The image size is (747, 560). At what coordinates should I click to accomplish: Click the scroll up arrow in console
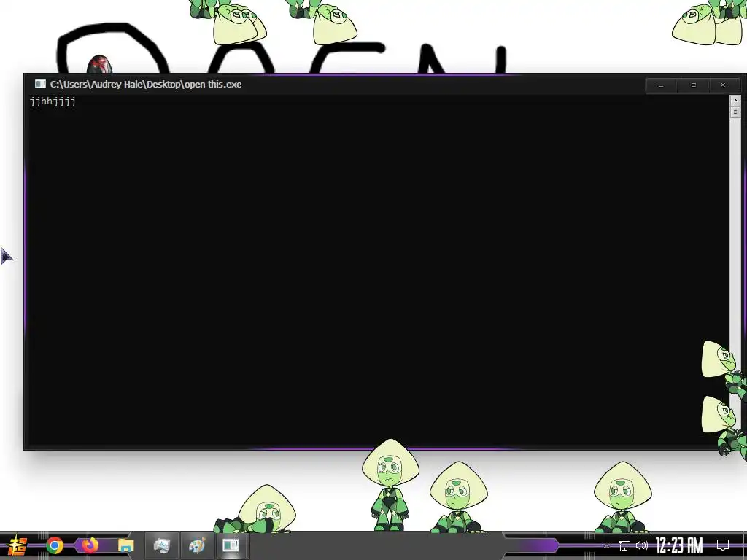click(x=735, y=101)
